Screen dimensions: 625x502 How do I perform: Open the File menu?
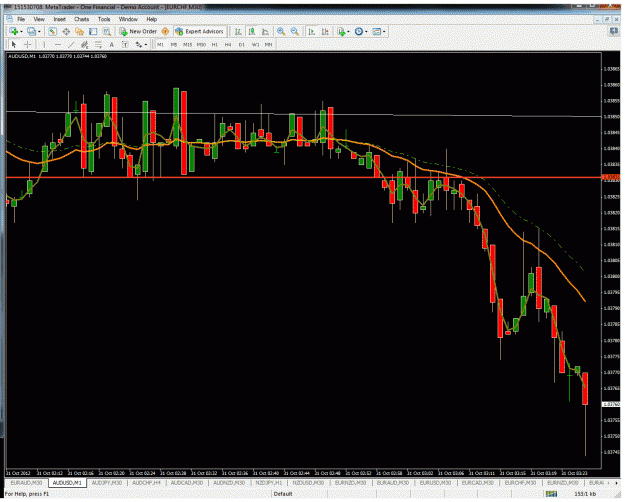coord(21,19)
